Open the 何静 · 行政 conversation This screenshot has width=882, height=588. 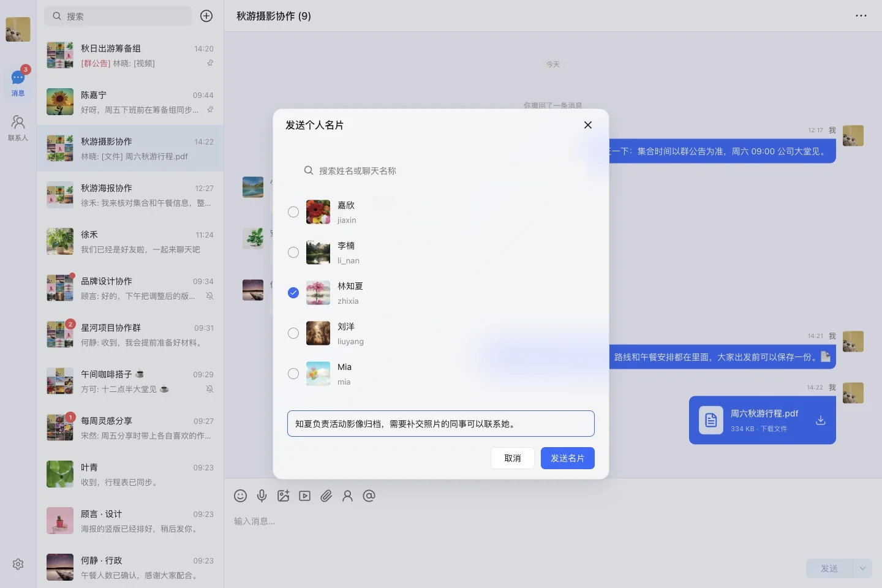(130, 567)
